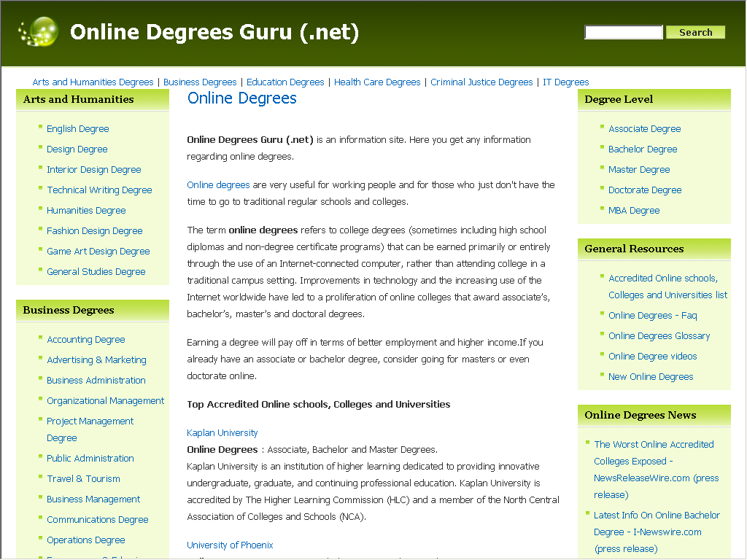Open Communications Degree link
The height and width of the screenshot is (560, 747).
tap(98, 520)
